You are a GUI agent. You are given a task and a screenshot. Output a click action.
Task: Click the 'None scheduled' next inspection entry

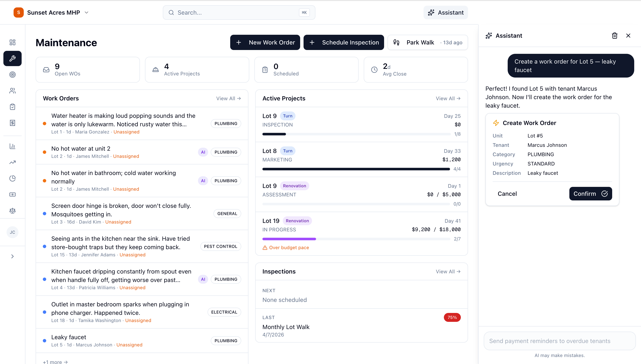click(284, 300)
